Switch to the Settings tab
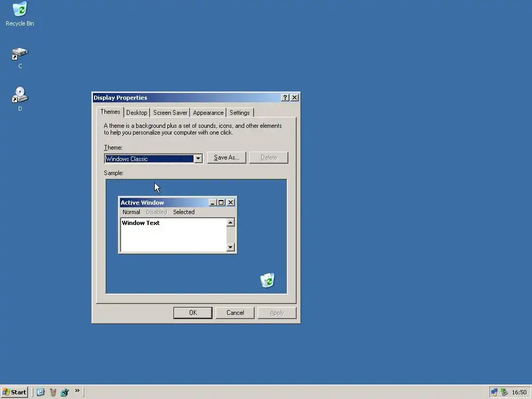This screenshot has height=399, width=532. pos(240,113)
